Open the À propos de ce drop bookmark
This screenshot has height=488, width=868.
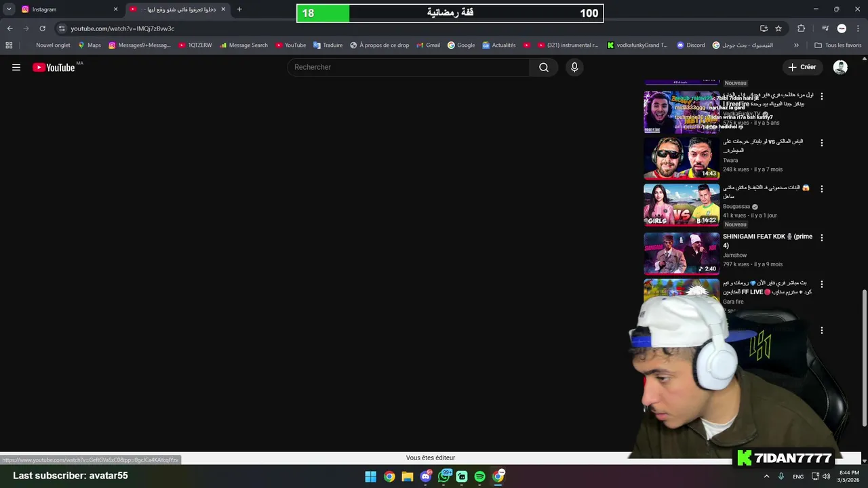[x=380, y=45]
